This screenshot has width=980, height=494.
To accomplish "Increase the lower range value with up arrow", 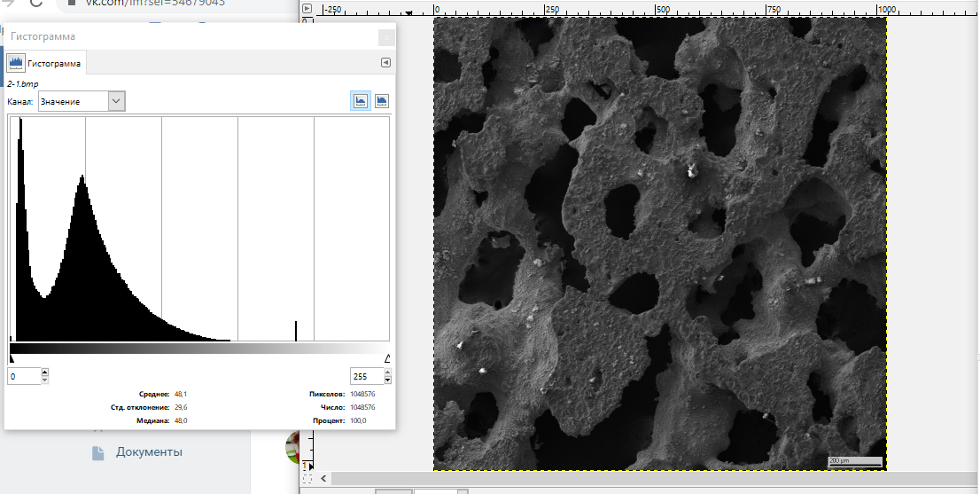I will point(45,372).
